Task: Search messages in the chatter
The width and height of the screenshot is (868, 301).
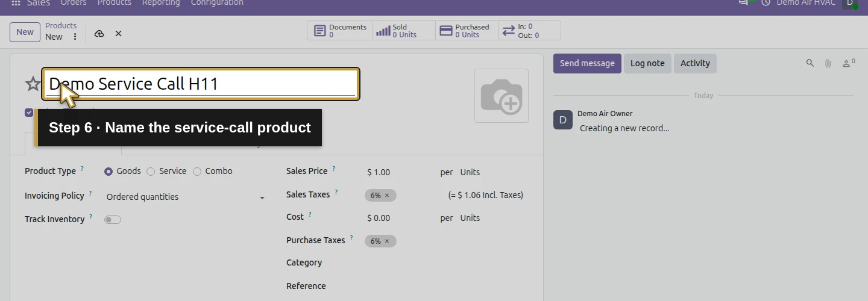Action: (810, 63)
